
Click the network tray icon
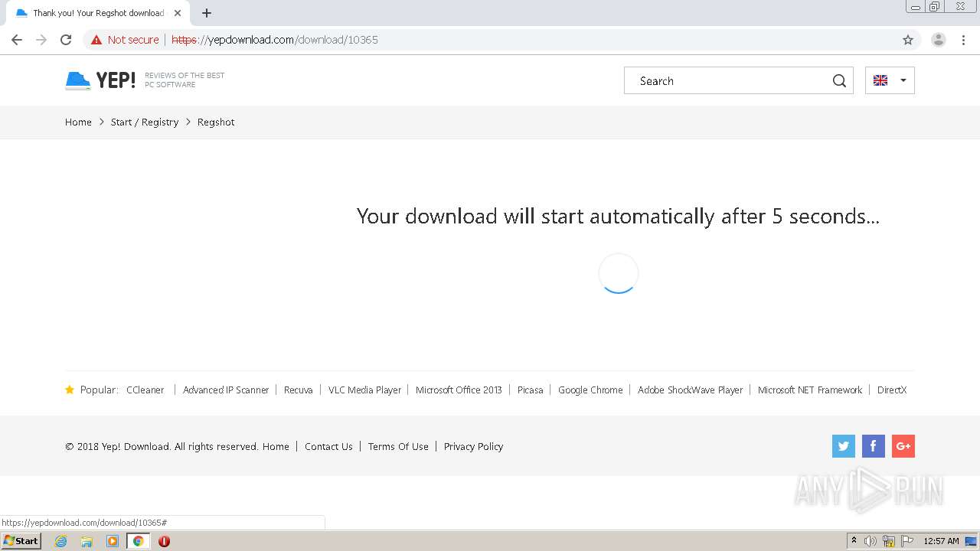889,541
